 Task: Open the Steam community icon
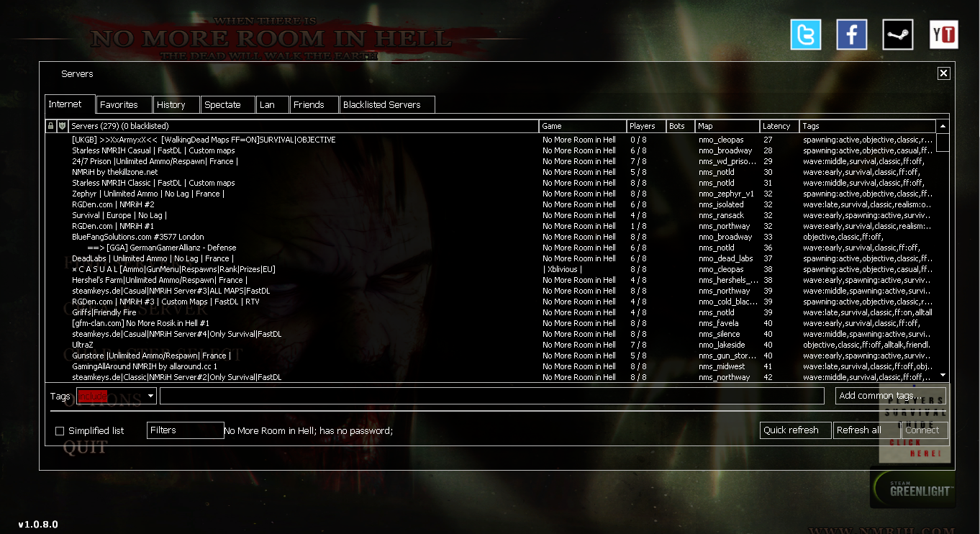click(x=898, y=35)
